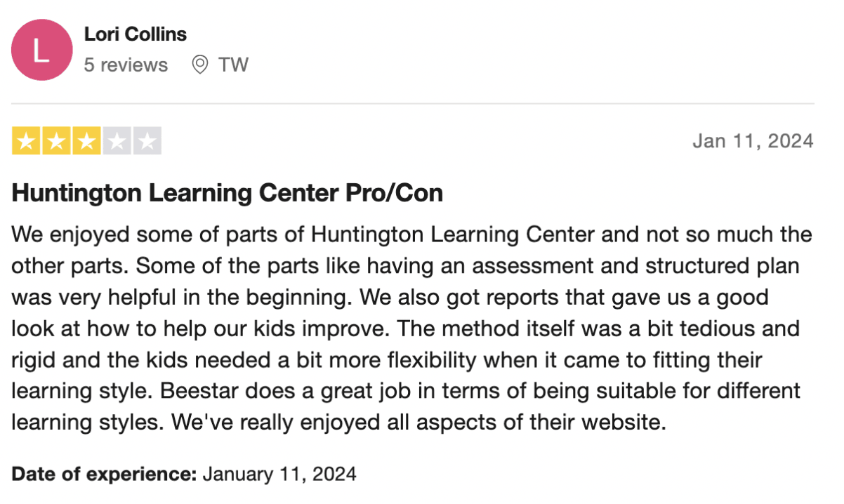Click the fifth gray star icon
This screenshot has width=844, height=504.
148,140
